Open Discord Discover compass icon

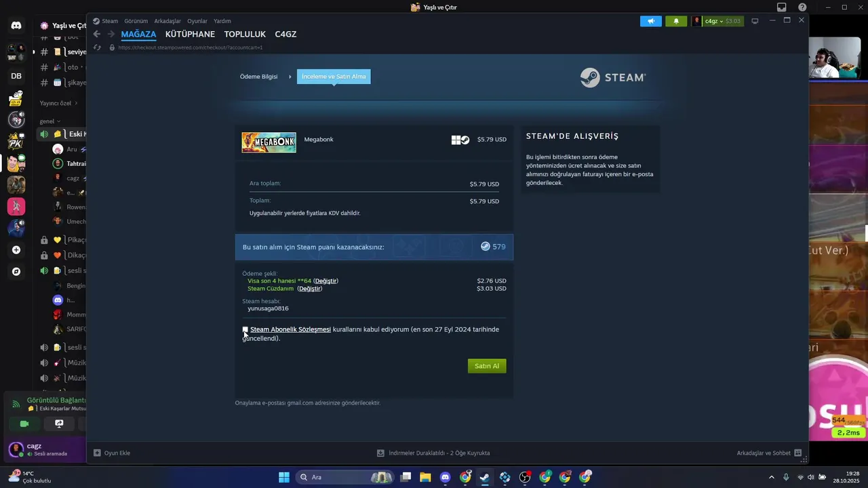16,272
